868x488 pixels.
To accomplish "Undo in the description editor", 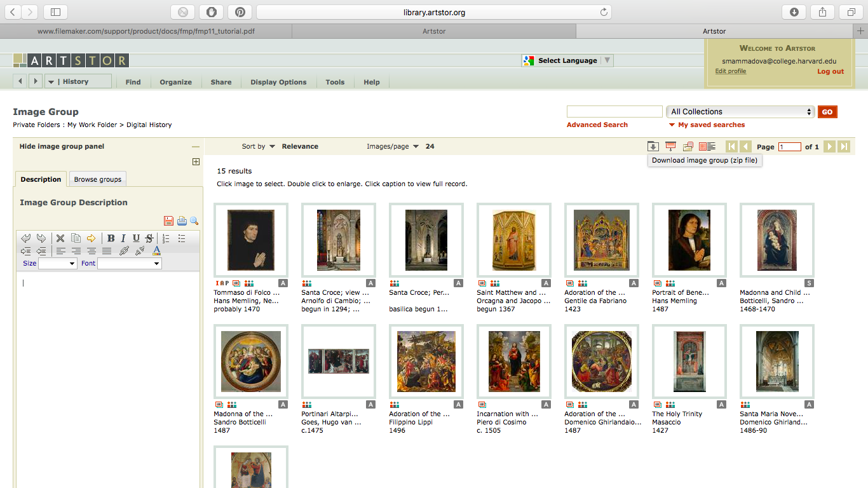I will 26,238.
